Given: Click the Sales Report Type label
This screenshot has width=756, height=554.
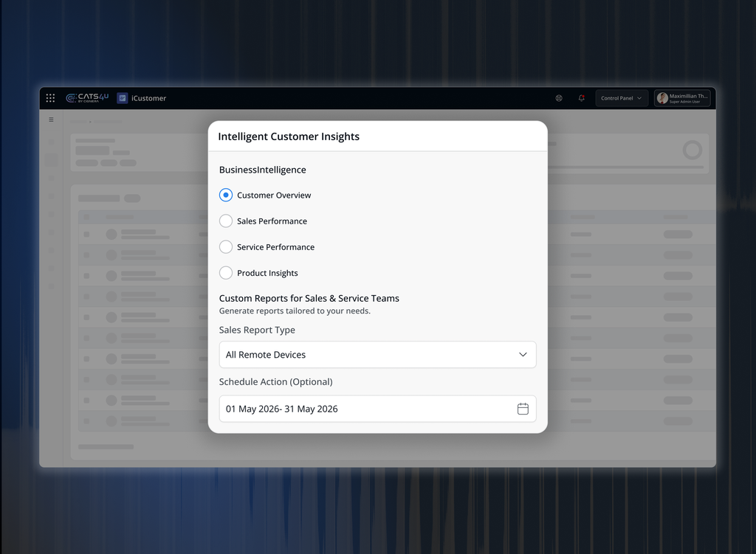Looking at the screenshot, I should 257,330.
